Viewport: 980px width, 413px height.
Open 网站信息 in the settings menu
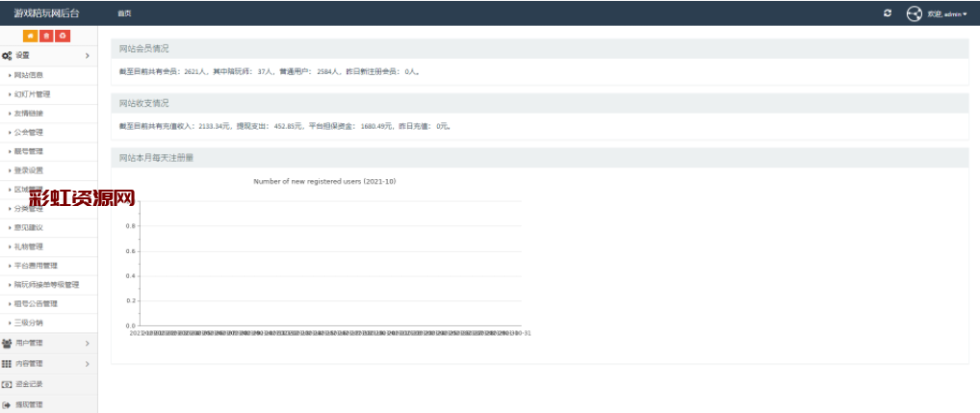coord(29,75)
